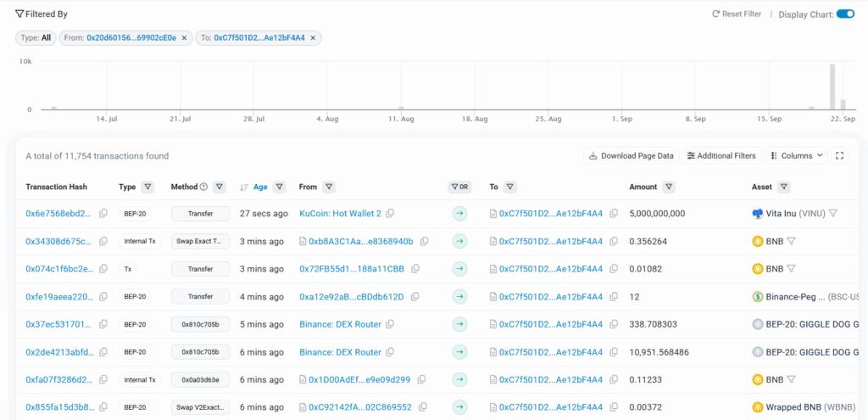The image size is (868, 420).
Task: Click Download Page Data button
Action: point(631,156)
